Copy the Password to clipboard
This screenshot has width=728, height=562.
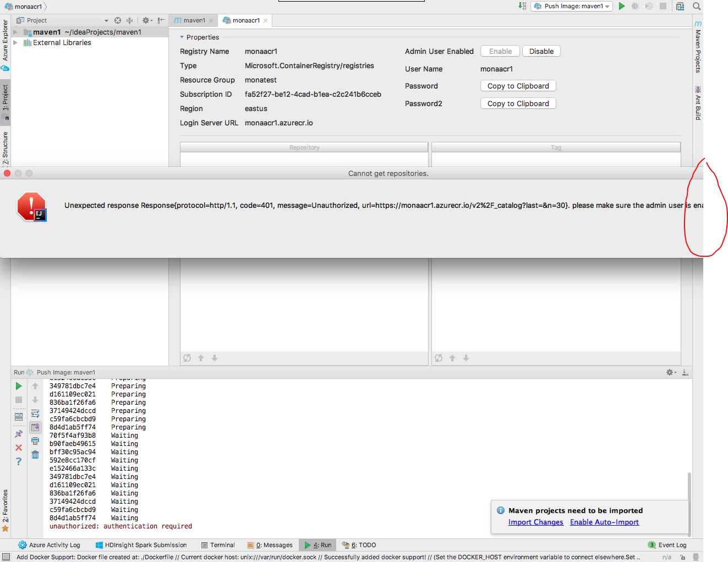518,86
